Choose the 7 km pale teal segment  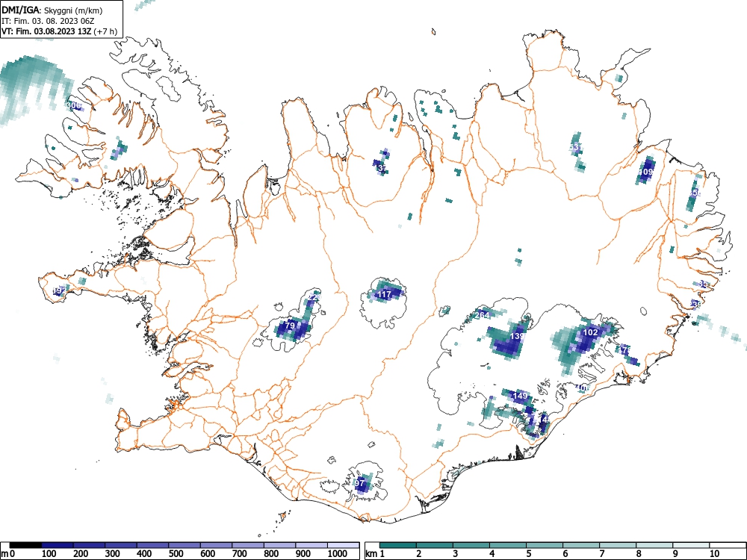coord(618,545)
